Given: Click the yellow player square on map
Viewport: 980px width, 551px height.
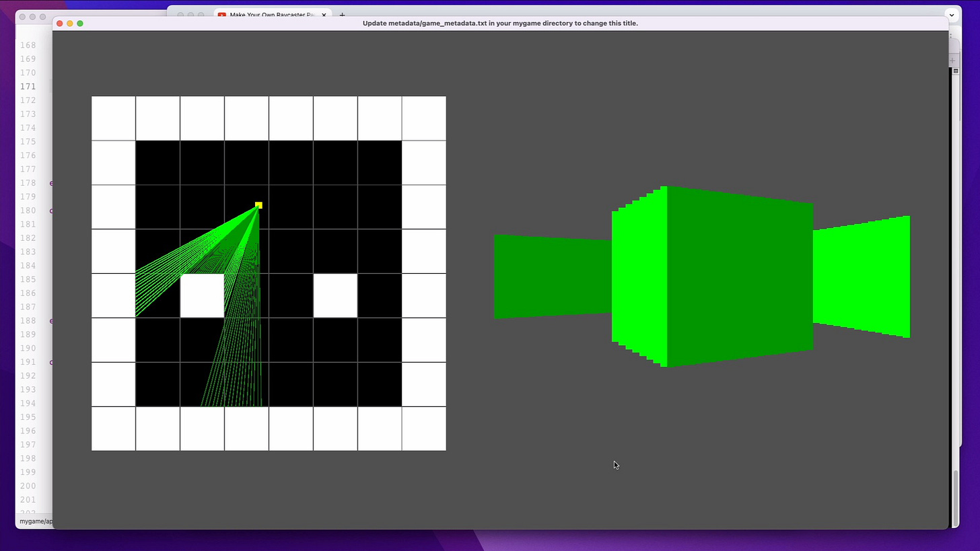Looking at the screenshot, I should point(258,205).
